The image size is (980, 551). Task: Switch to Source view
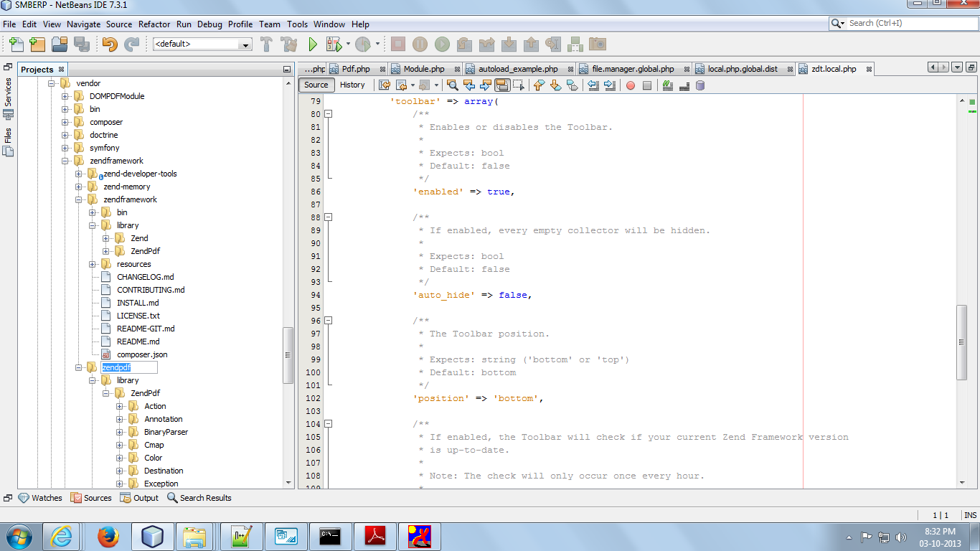[316, 85]
